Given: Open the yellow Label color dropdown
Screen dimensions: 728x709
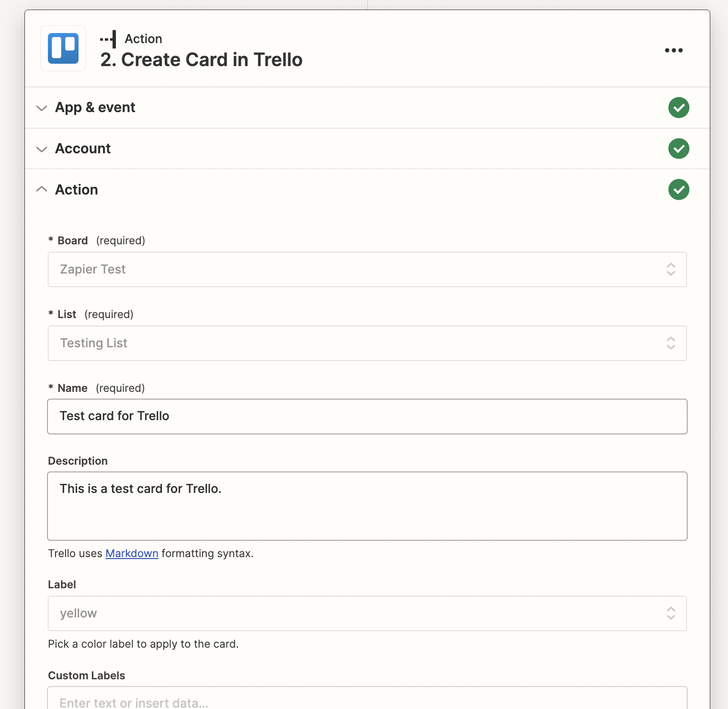Looking at the screenshot, I should (x=367, y=613).
